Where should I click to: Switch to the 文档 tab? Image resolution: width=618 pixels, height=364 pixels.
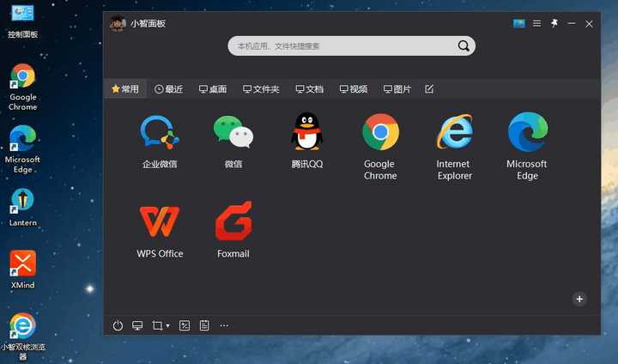309,89
